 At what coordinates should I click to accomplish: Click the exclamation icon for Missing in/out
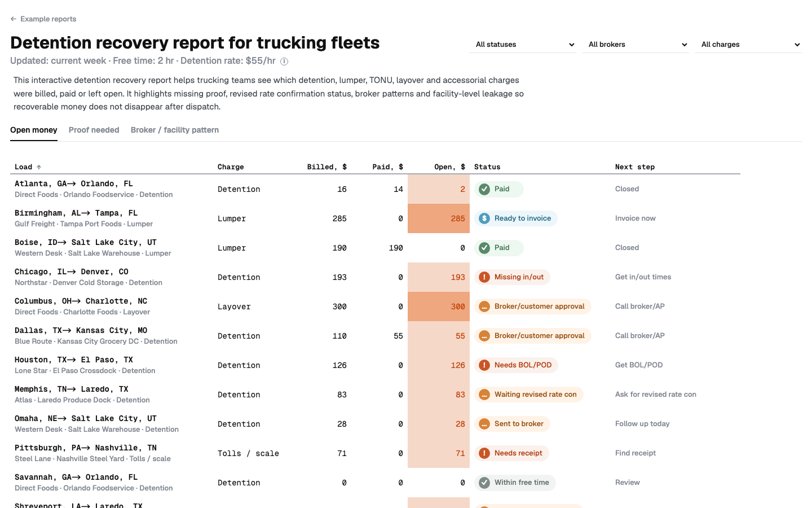click(x=484, y=277)
